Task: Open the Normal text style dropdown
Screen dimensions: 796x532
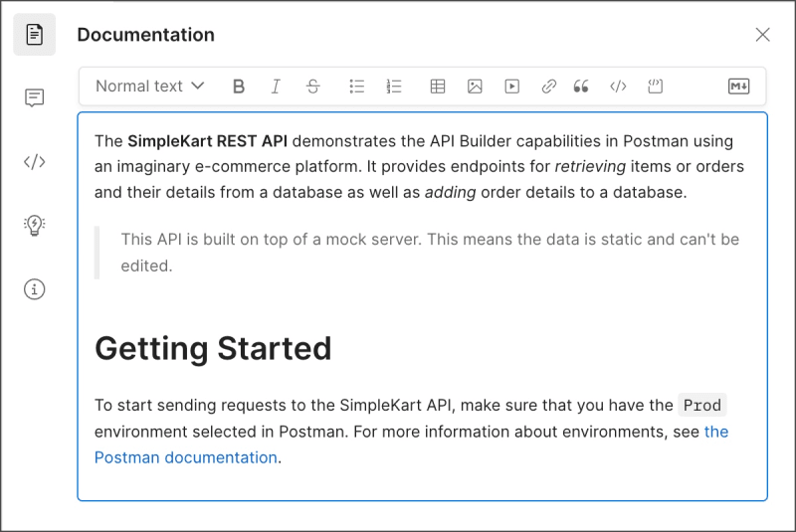Action: (150, 87)
